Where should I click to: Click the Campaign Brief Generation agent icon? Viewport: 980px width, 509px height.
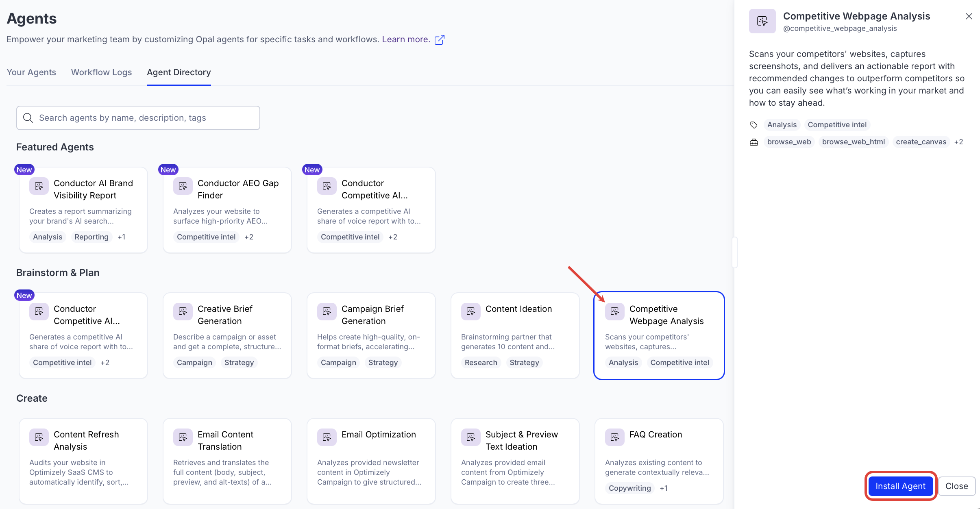[327, 312]
